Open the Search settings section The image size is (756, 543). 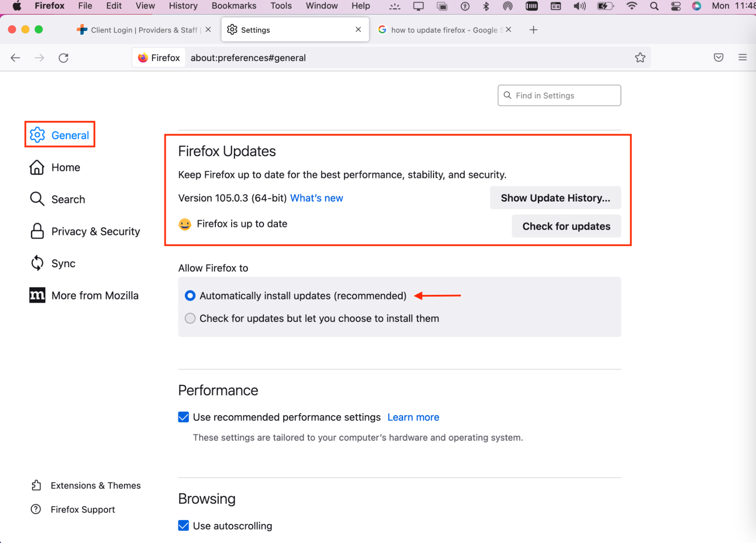point(68,199)
